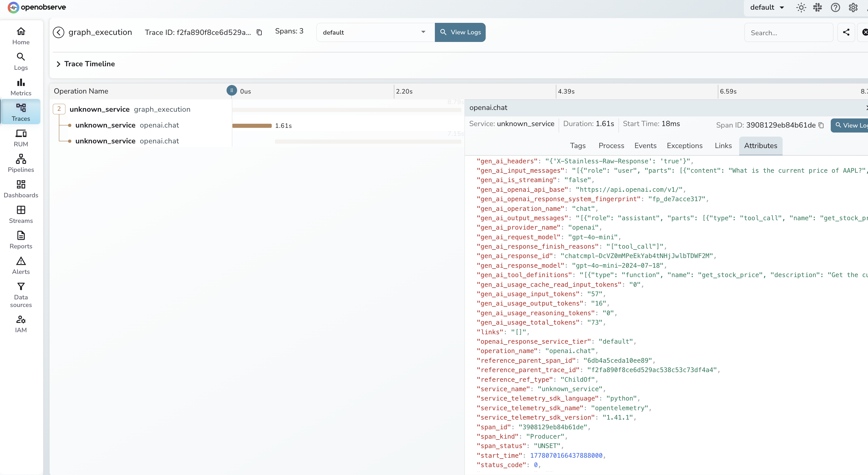Go back using the circled arrow
Screen dimensions: 868x475
58,32
